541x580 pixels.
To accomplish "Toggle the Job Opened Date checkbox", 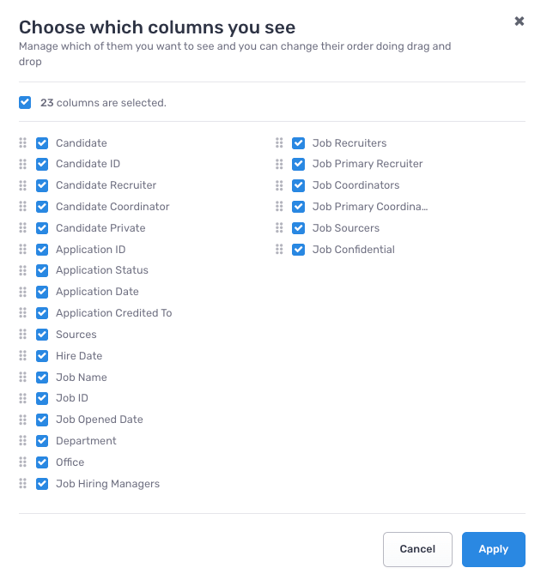I will point(42,419).
